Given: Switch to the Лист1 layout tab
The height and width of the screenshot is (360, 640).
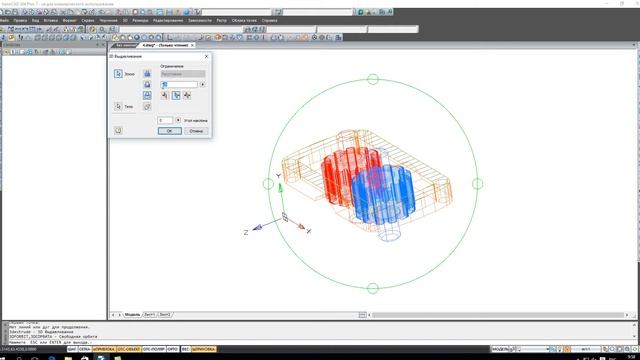Looking at the screenshot, I should point(150,315).
